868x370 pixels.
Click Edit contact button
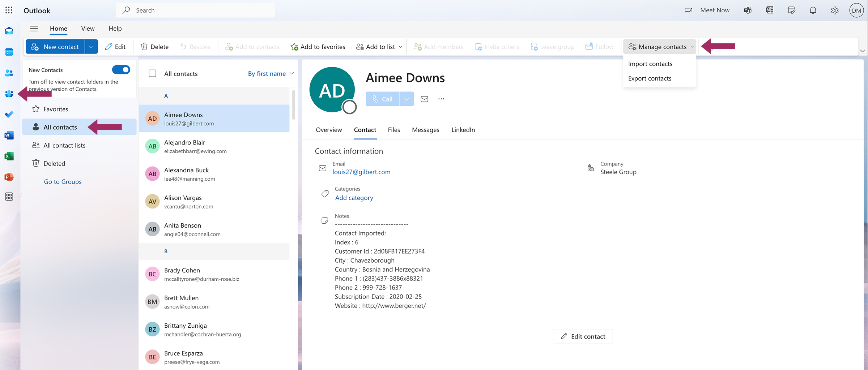point(583,336)
